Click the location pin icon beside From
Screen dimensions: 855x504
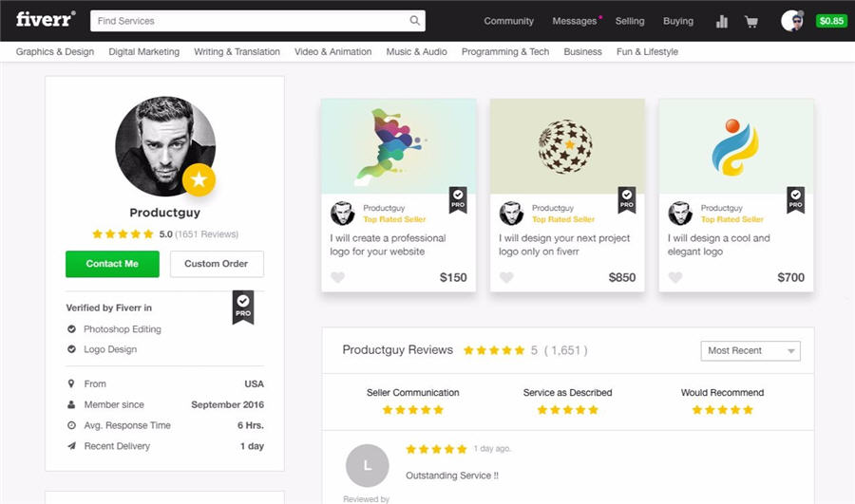(71, 383)
